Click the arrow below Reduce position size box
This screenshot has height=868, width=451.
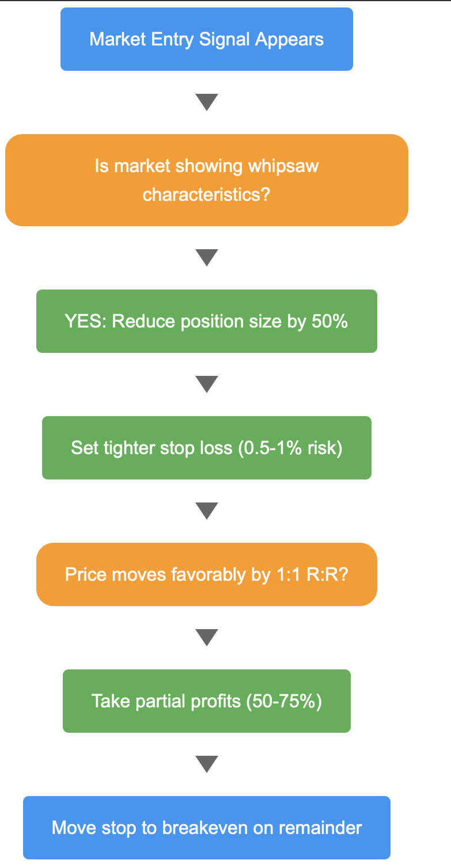coord(207,384)
